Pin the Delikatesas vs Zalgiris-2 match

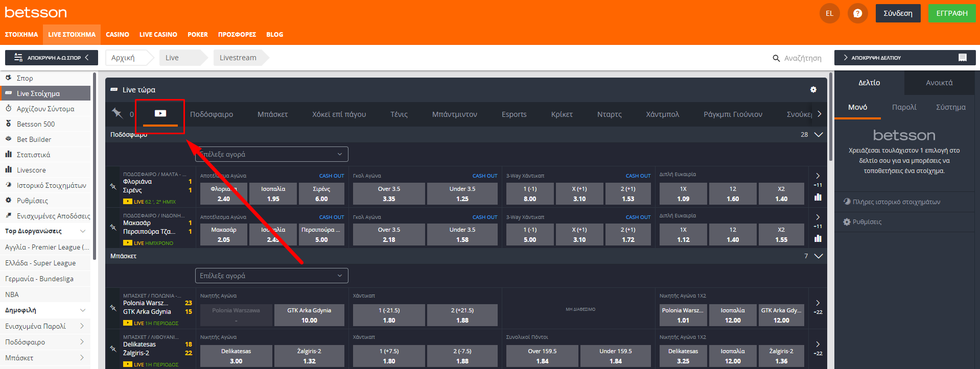coord(113,349)
